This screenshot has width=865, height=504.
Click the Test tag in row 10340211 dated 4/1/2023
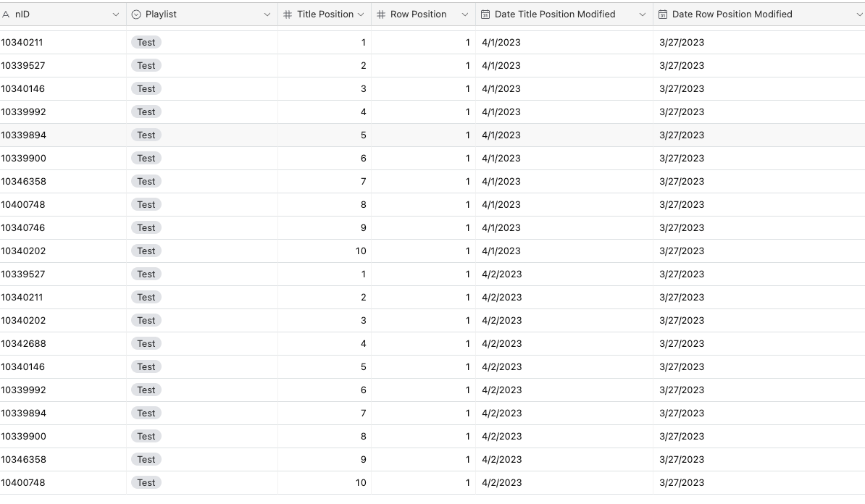coord(146,43)
